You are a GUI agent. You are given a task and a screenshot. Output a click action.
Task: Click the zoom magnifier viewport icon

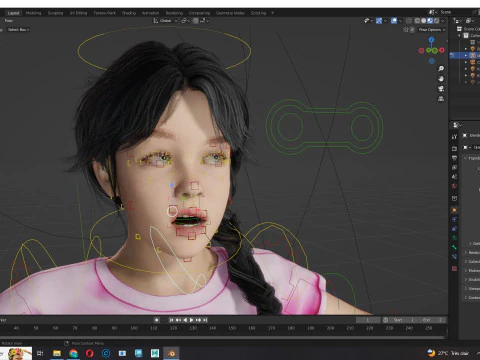click(x=441, y=69)
